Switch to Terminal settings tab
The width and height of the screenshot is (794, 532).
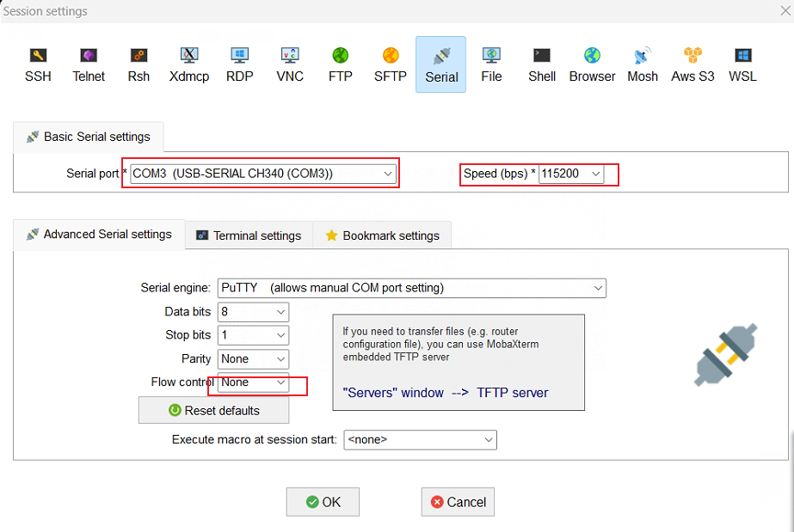point(249,235)
